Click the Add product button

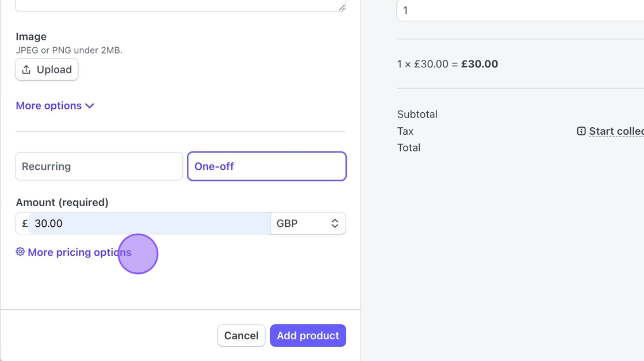point(308,336)
